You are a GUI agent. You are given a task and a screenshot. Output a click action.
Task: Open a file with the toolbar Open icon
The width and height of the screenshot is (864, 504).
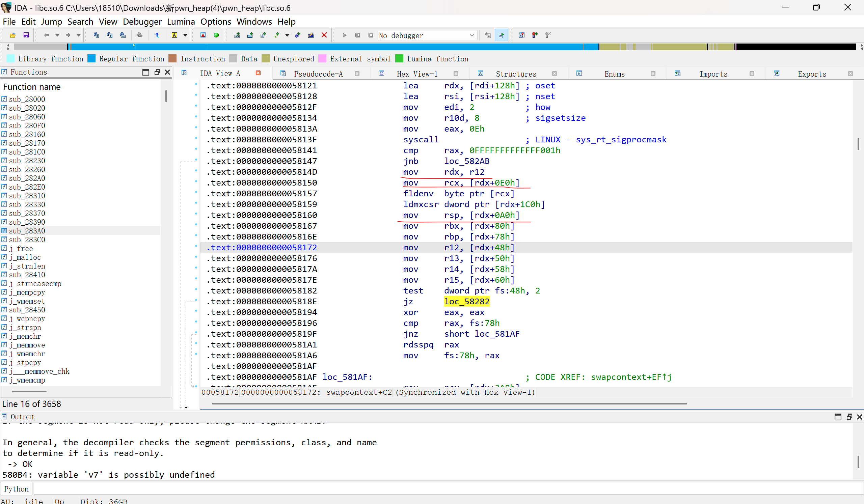coord(13,35)
